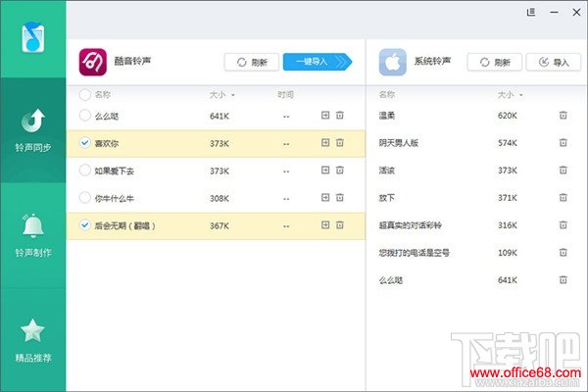Click the 酷音铃声 app icon
588x392 pixels.
(x=93, y=62)
